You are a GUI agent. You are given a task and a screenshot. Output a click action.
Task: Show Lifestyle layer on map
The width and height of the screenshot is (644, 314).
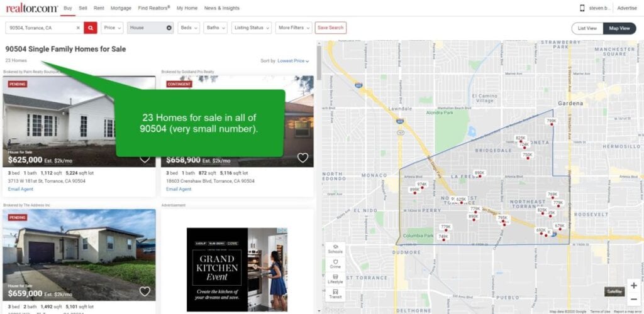point(335,278)
